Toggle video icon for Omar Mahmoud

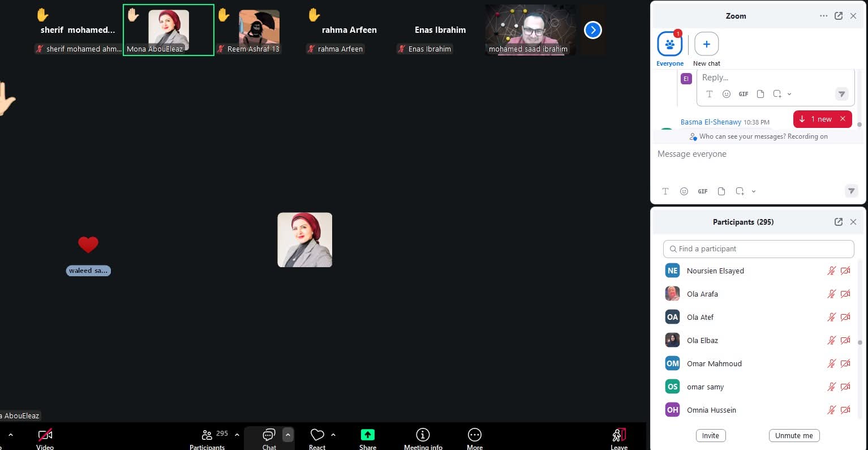(x=845, y=363)
